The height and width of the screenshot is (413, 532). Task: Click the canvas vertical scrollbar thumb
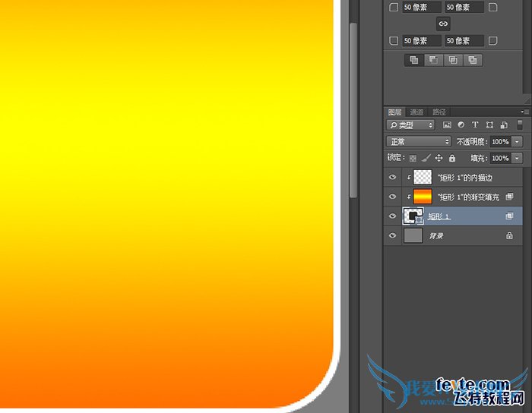[x=353, y=110]
